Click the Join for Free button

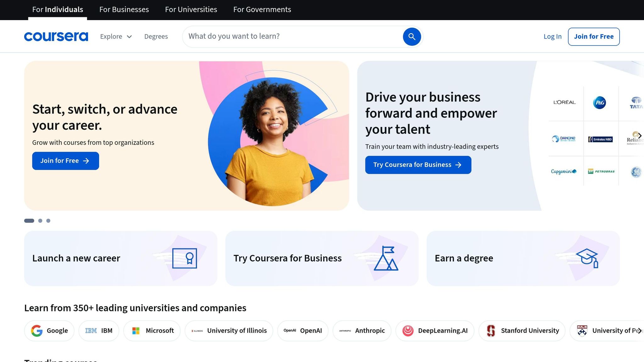click(x=594, y=36)
